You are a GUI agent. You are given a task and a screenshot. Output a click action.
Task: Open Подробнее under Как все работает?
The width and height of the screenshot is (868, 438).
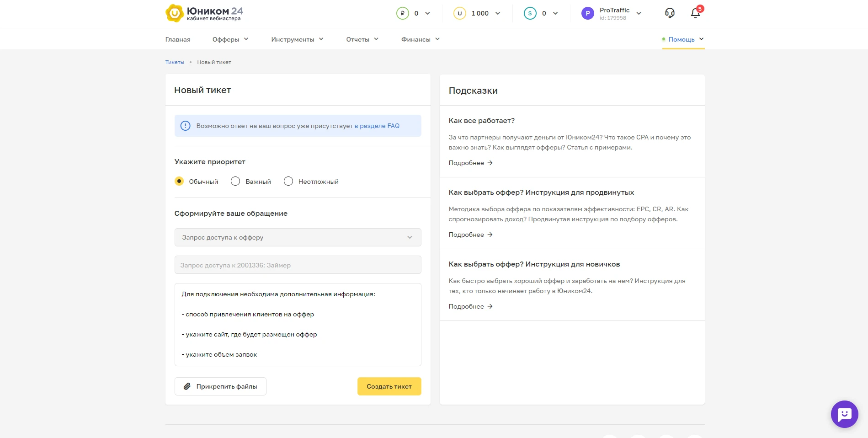[471, 163]
